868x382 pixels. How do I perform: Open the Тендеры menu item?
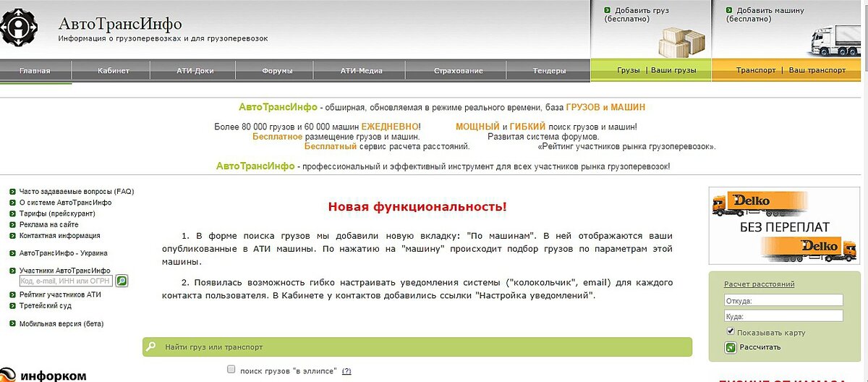click(550, 70)
